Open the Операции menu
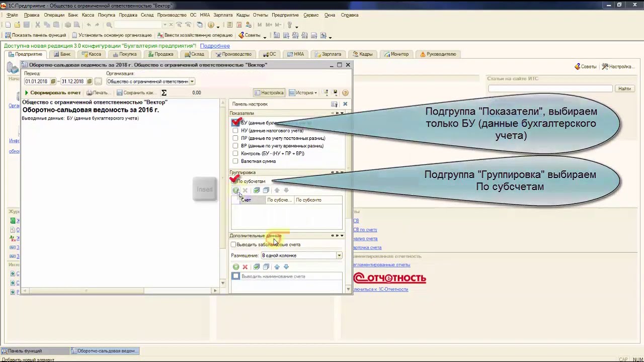 click(x=54, y=15)
